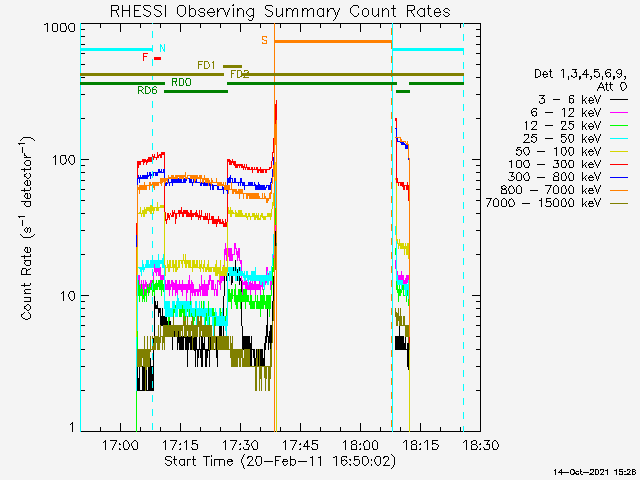Click the 'Count Rate (s-1 detector-1)' y-axis title

tap(26, 228)
